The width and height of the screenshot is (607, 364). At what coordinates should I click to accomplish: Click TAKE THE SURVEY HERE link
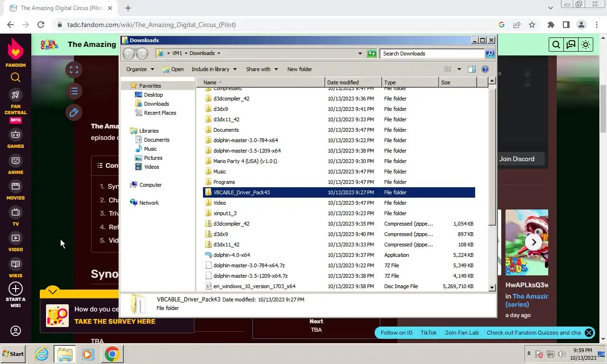point(115,321)
